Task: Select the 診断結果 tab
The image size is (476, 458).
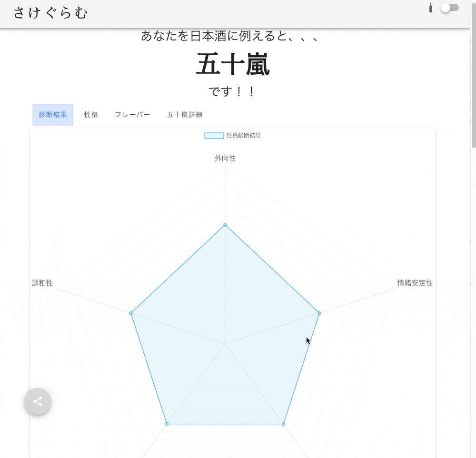Action: (52, 114)
